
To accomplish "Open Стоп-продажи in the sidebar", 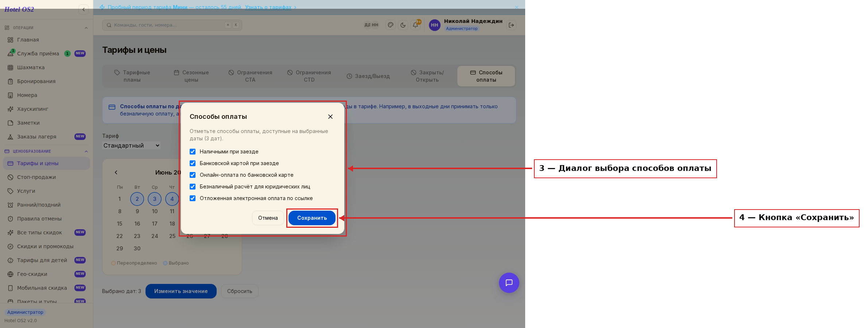I will pyautogui.click(x=46, y=177).
